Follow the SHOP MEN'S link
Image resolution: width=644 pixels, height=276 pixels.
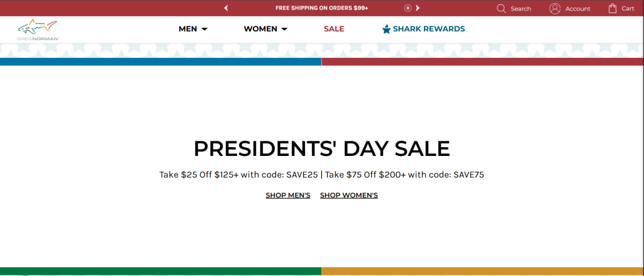point(288,196)
